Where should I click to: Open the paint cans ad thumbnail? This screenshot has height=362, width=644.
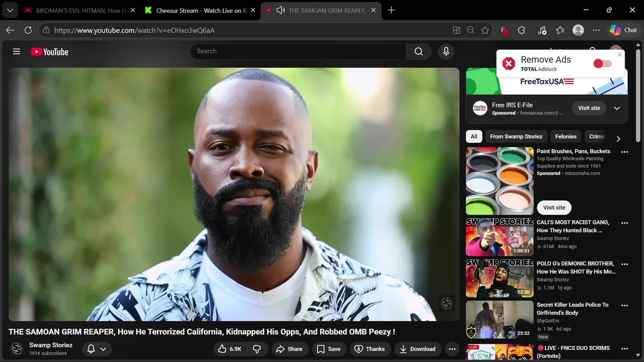point(500,181)
